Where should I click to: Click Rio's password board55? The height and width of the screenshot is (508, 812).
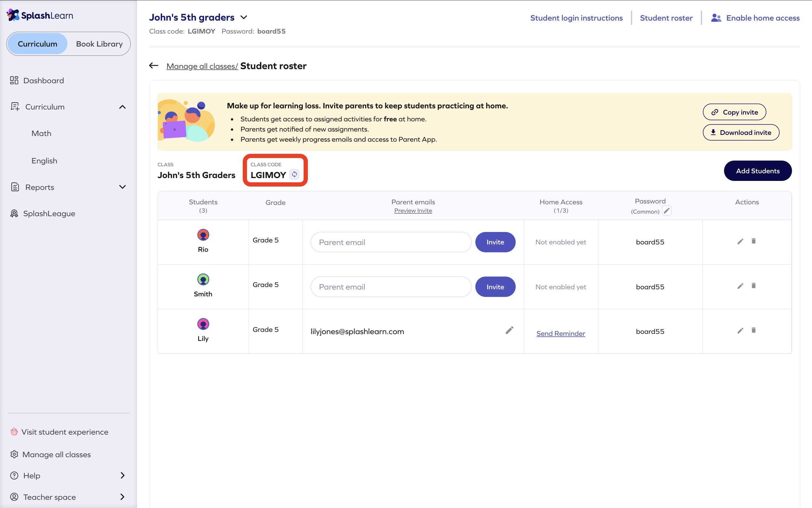click(650, 242)
